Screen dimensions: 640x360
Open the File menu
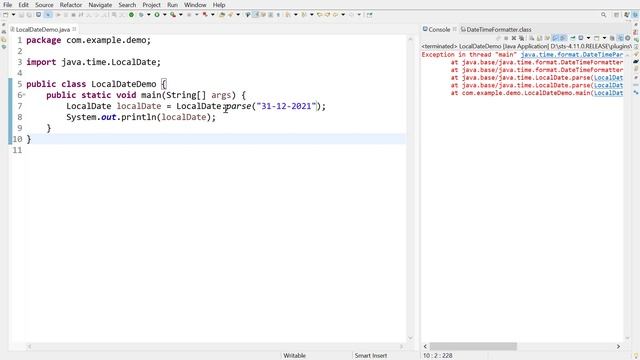pyautogui.click(x=7, y=5)
